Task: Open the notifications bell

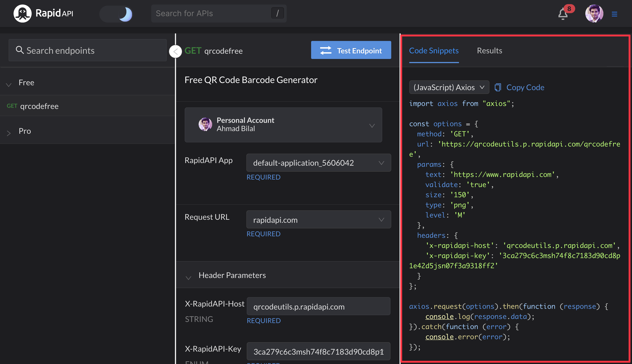Action: 563,14
